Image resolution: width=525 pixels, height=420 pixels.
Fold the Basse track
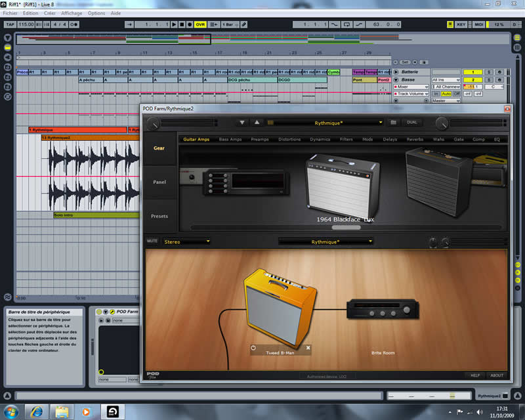pyautogui.click(x=396, y=79)
